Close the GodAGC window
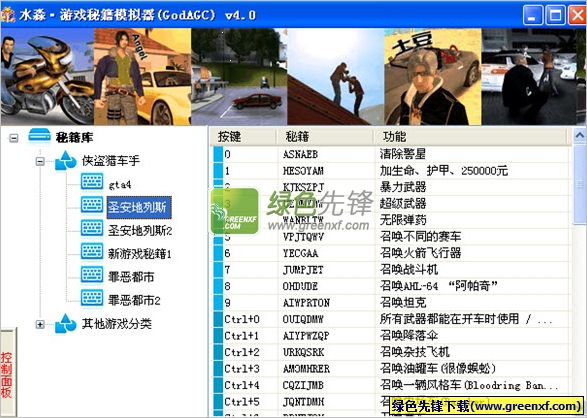 point(578,15)
